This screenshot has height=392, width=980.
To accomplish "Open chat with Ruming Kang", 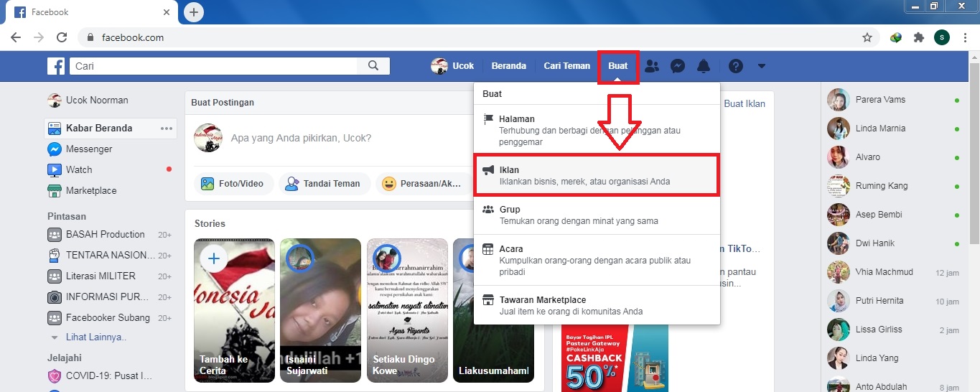I will coord(892,186).
